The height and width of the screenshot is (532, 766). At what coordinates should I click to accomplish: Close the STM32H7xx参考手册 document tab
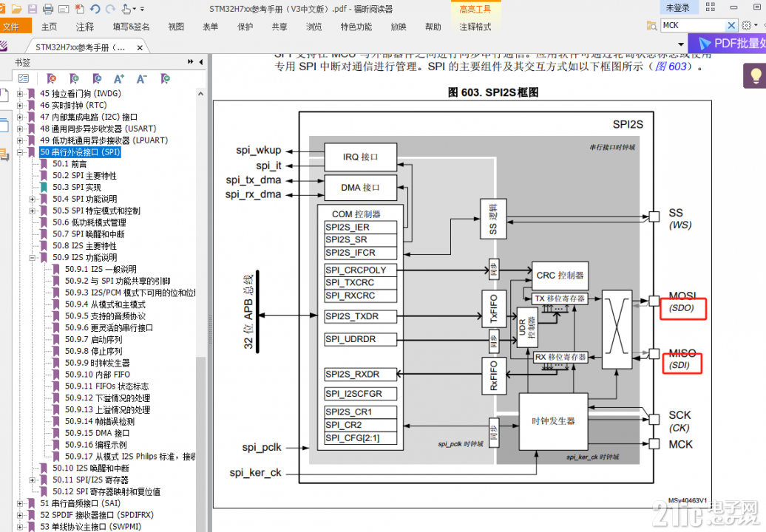point(140,48)
